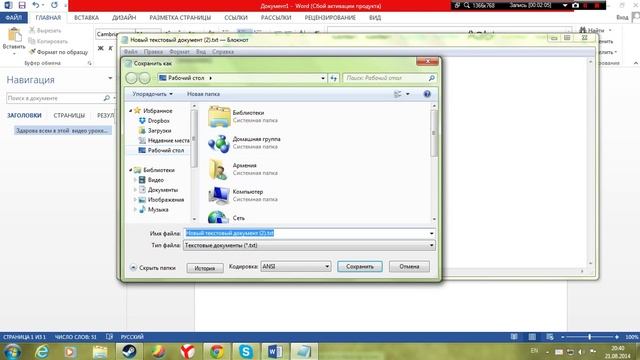Click the История button

pyautogui.click(x=205, y=268)
